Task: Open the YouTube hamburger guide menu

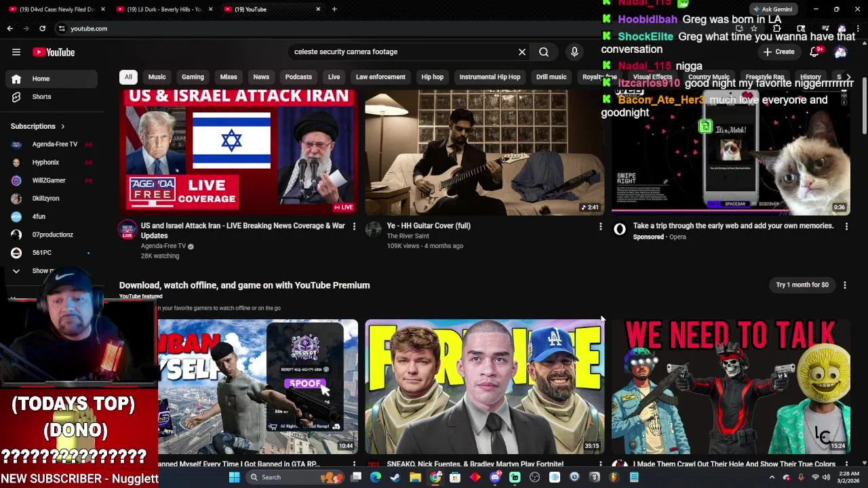Action: click(x=16, y=52)
